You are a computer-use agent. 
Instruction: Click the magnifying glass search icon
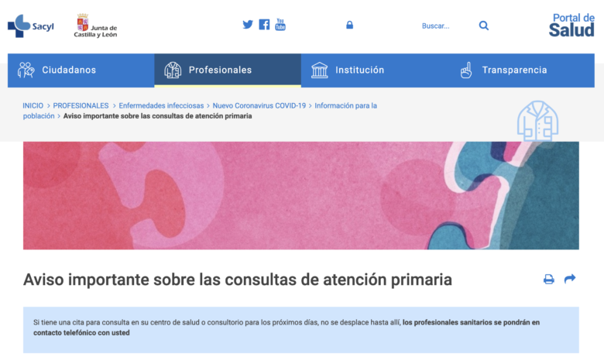tap(484, 26)
